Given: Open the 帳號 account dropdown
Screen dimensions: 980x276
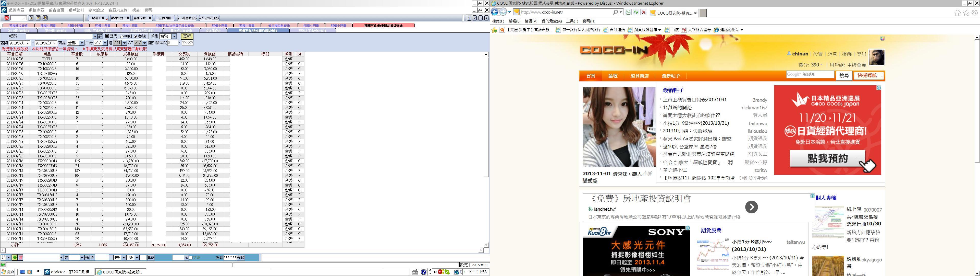Looking at the screenshot, I should (95, 36).
